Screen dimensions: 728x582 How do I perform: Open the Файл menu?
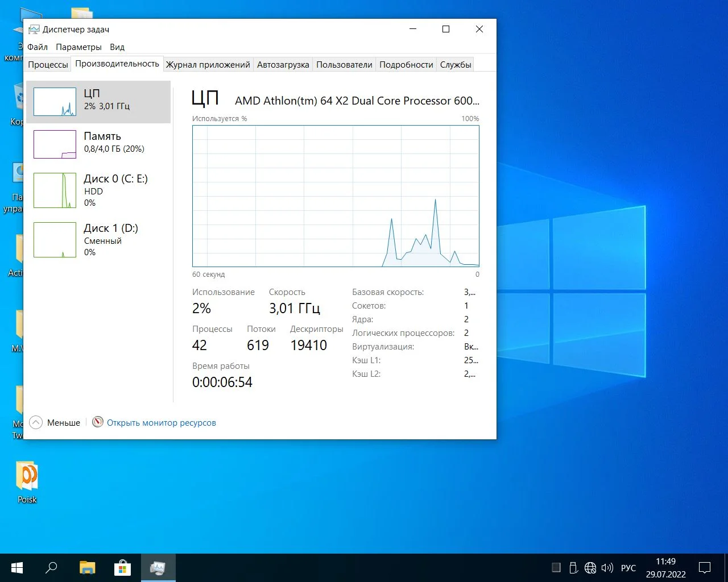[x=38, y=47]
